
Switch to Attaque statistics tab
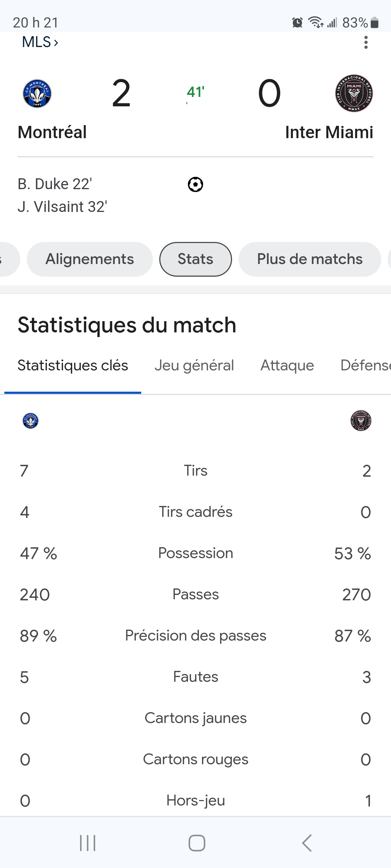click(287, 365)
